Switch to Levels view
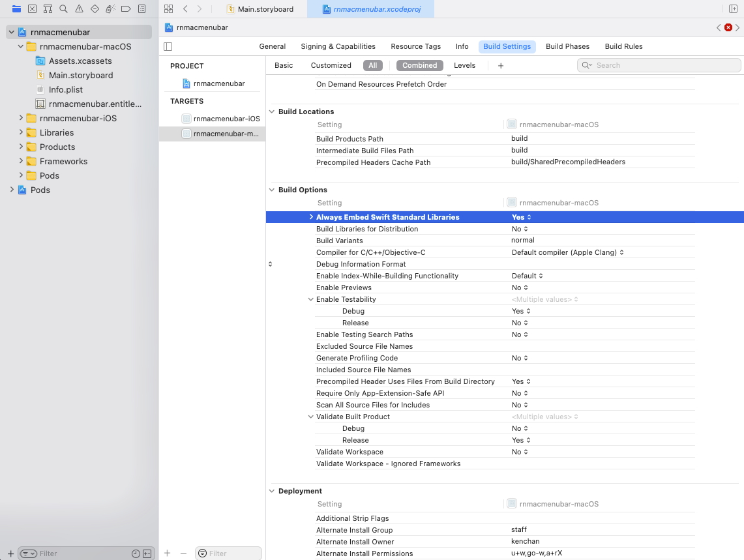Viewport: 744px width, 560px height. [464, 65]
